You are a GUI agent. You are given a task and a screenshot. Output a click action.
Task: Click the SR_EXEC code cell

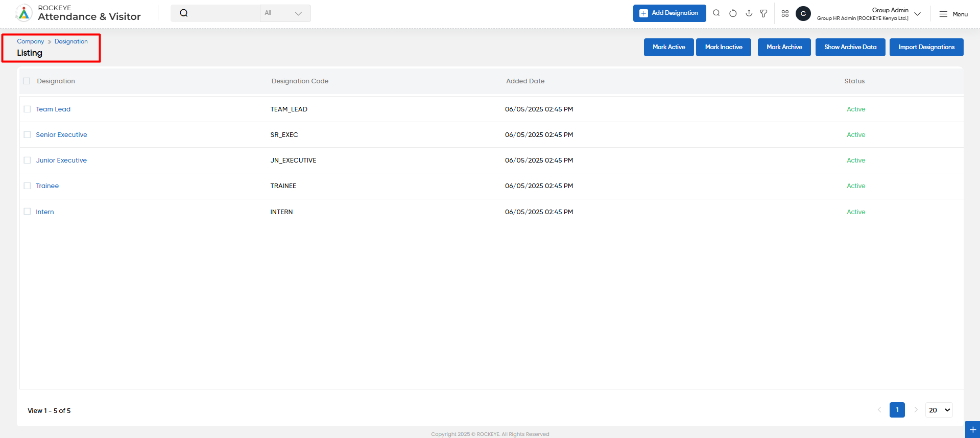(284, 134)
